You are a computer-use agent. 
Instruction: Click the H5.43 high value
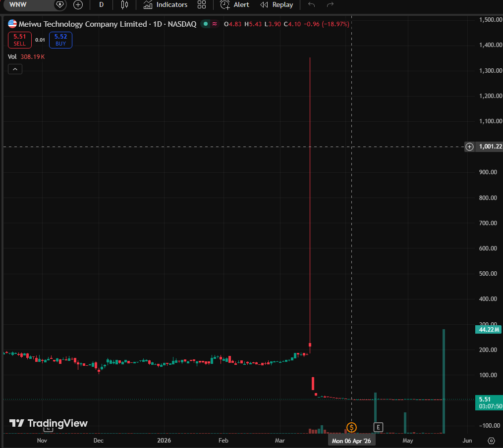coord(253,24)
